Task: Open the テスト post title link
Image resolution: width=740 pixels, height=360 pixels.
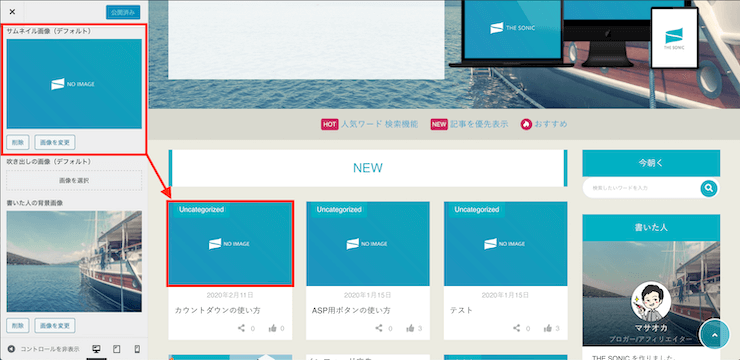Action: tap(461, 310)
